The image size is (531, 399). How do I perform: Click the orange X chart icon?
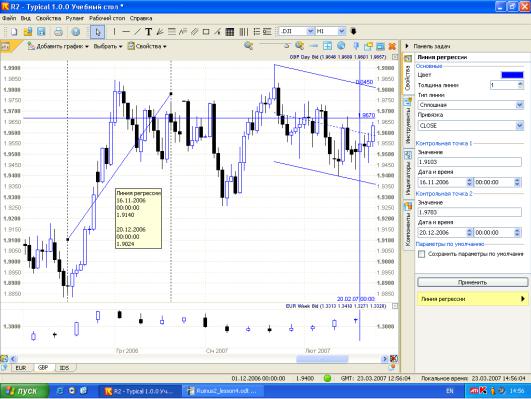392,46
